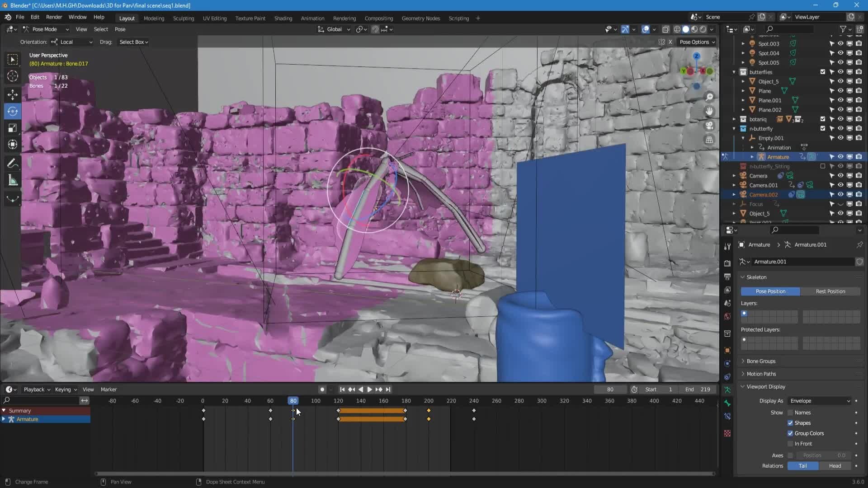The width and height of the screenshot is (868, 488).
Task: Jump to the timeline's first frame
Action: pos(342,389)
